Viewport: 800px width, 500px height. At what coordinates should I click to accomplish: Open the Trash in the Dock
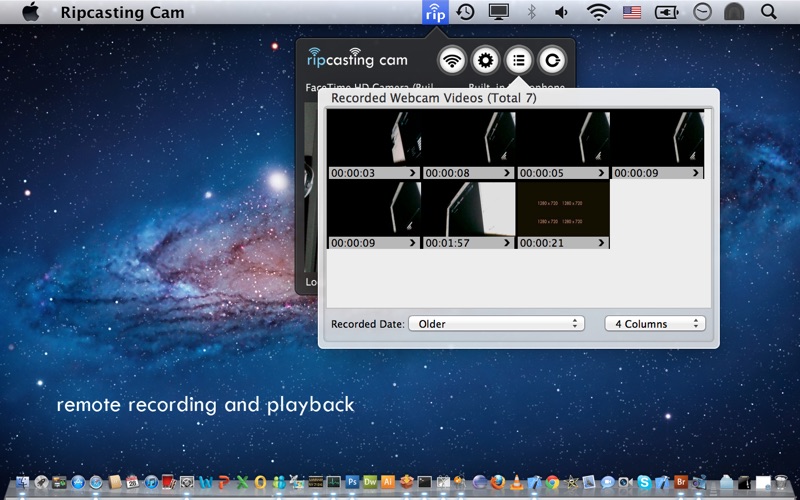(x=781, y=482)
